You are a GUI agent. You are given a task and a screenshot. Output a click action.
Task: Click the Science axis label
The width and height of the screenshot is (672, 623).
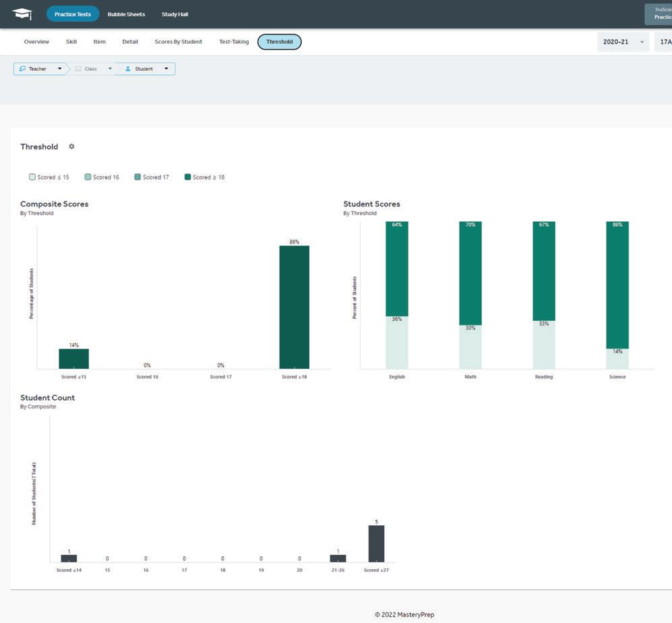point(617,377)
